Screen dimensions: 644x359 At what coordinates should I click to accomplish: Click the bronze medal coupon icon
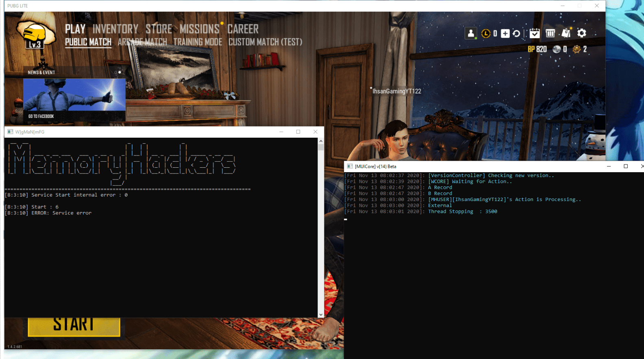click(577, 49)
